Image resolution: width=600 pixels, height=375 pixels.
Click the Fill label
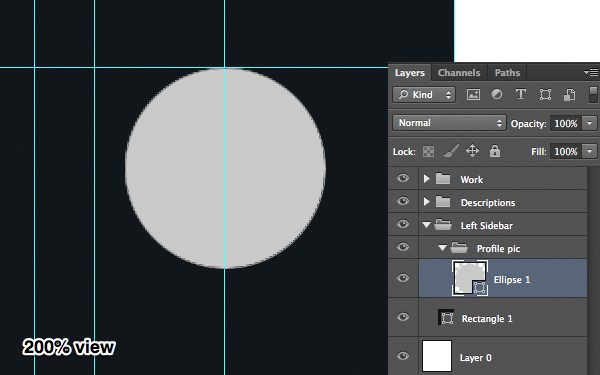click(x=539, y=152)
